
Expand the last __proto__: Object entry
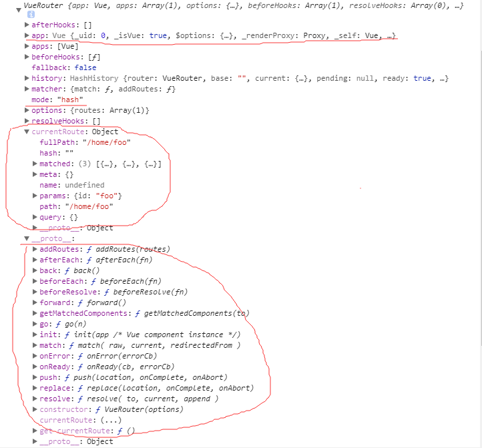[35, 441]
